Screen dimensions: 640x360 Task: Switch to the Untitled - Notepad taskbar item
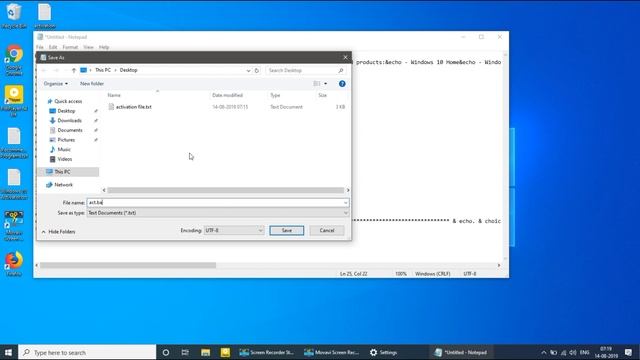pos(461,352)
